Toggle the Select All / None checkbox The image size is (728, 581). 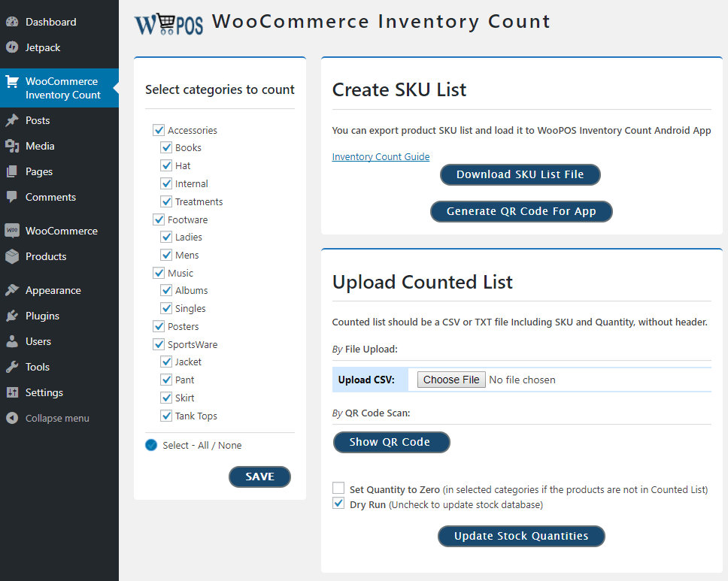click(151, 445)
